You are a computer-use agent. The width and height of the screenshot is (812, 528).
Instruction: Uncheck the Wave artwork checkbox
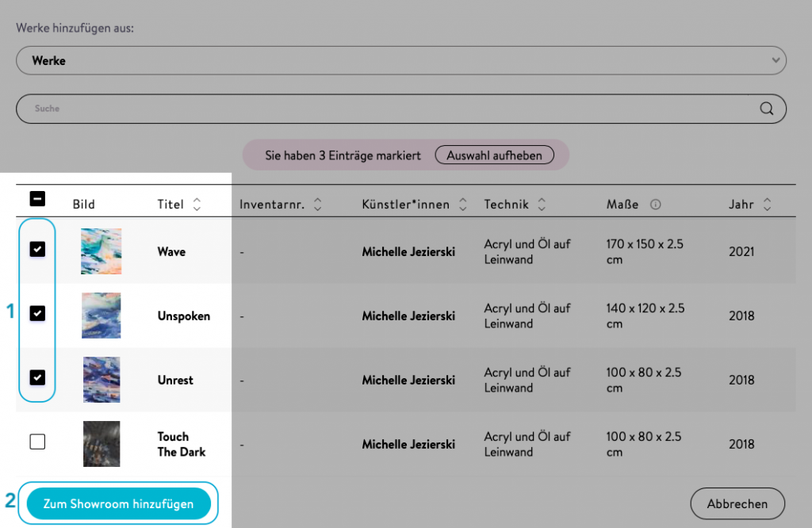(x=37, y=250)
